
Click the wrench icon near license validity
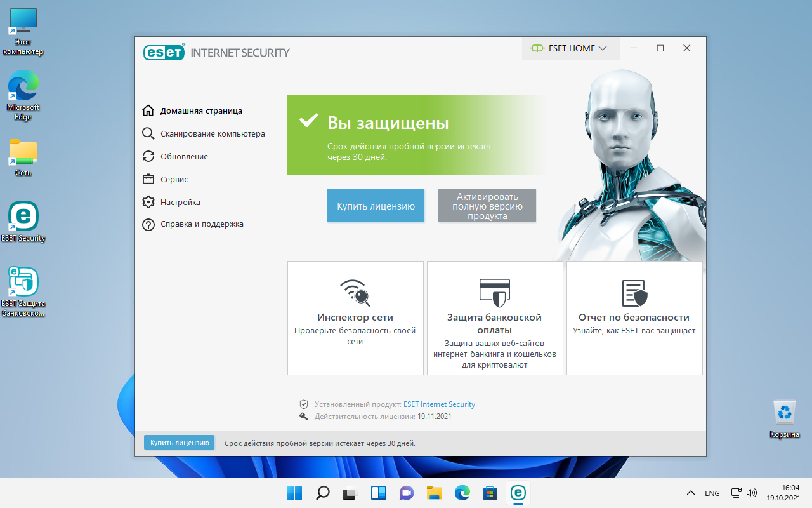[x=304, y=416]
